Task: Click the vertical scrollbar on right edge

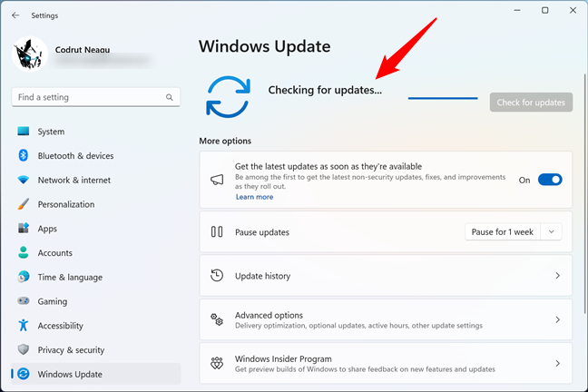Action: (585, 193)
